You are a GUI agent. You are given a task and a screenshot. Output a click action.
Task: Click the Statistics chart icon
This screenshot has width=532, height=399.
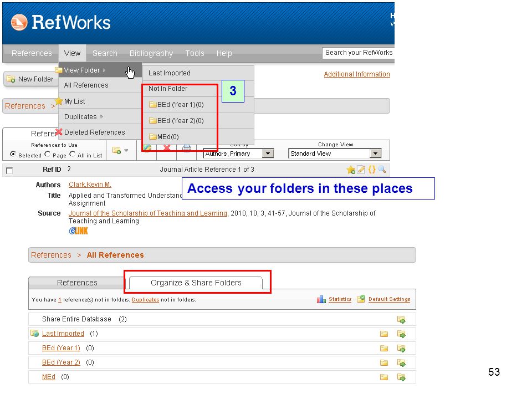click(x=321, y=299)
